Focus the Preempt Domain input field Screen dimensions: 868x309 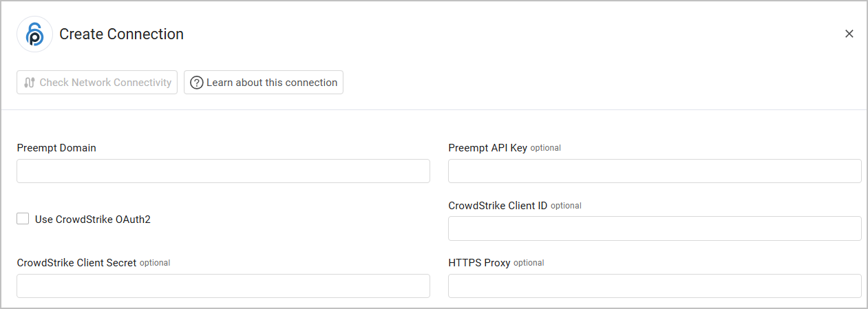pyautogui.click(x=223, y=171)
